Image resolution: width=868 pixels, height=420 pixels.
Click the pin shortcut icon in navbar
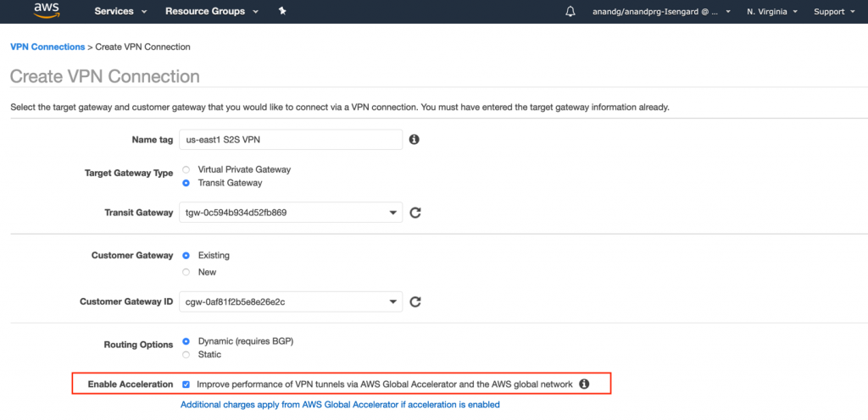pyautogui.click(x=282, y=11)
